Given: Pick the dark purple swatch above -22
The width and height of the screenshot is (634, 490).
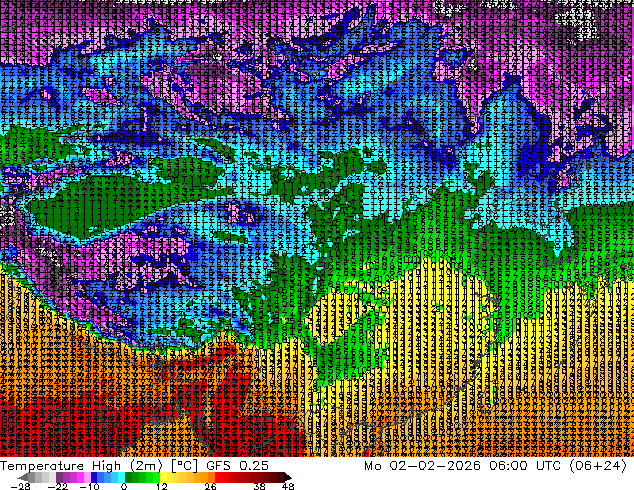Looking at the screenshot, I should pos(59,477).
